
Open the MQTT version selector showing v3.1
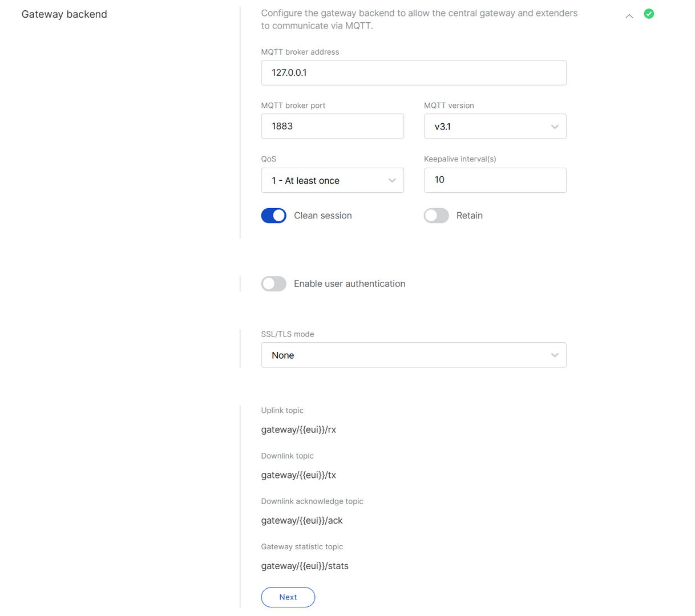coord(495,126)
